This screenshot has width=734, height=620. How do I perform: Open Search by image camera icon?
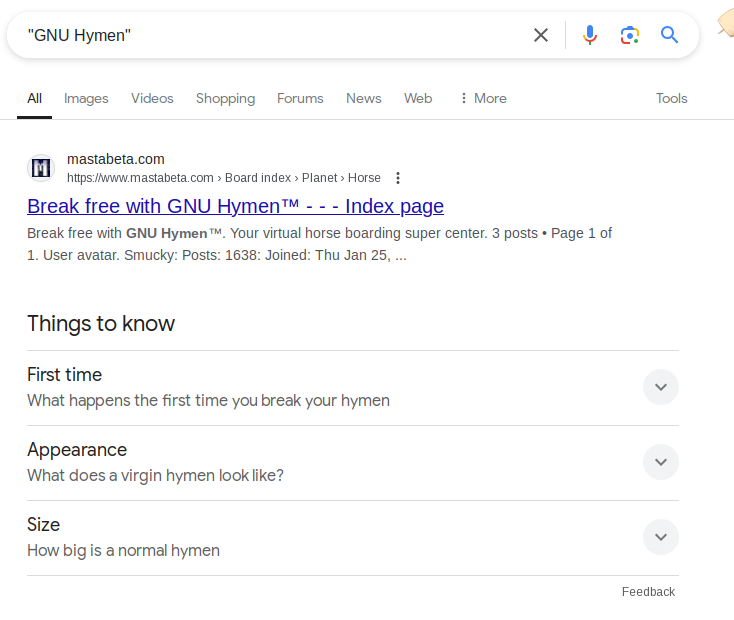click(x=630, y=35)
